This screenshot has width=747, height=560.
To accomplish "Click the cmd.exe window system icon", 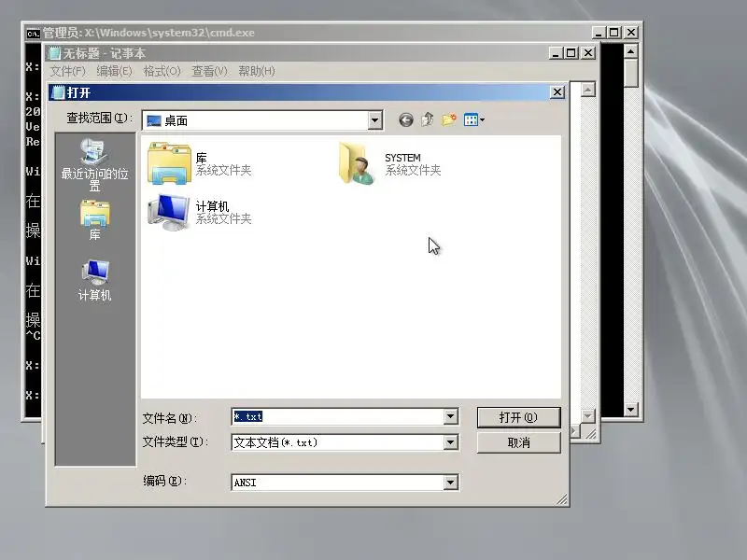I will 33,33.
